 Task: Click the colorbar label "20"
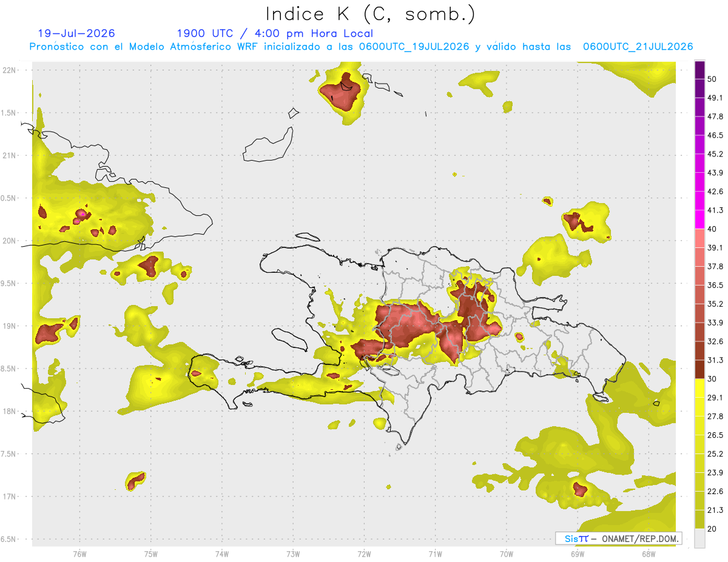[x=712, y=529]
